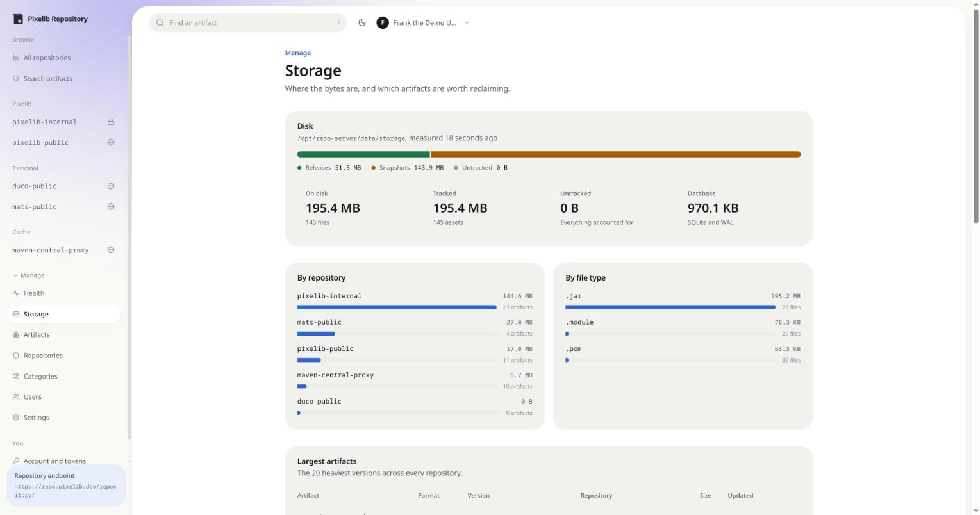The image size is (980, 515).
Task: Click the Users people icon
Action: click(16, 396)
